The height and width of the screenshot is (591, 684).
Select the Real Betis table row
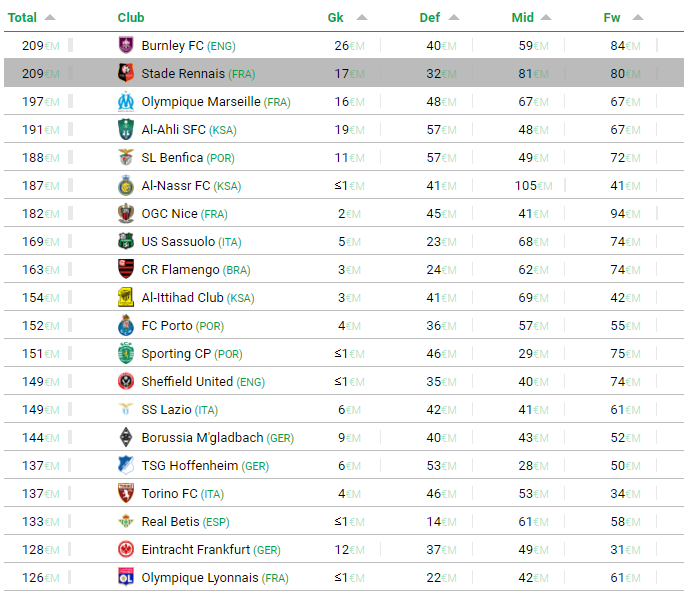click(x=344, y=521)
